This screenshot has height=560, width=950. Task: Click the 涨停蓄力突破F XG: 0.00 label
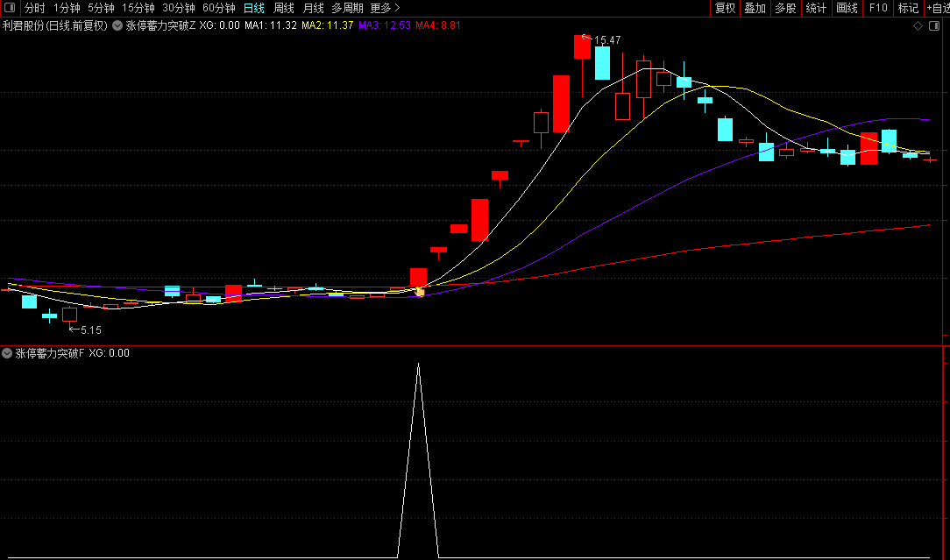pos(72,353)
